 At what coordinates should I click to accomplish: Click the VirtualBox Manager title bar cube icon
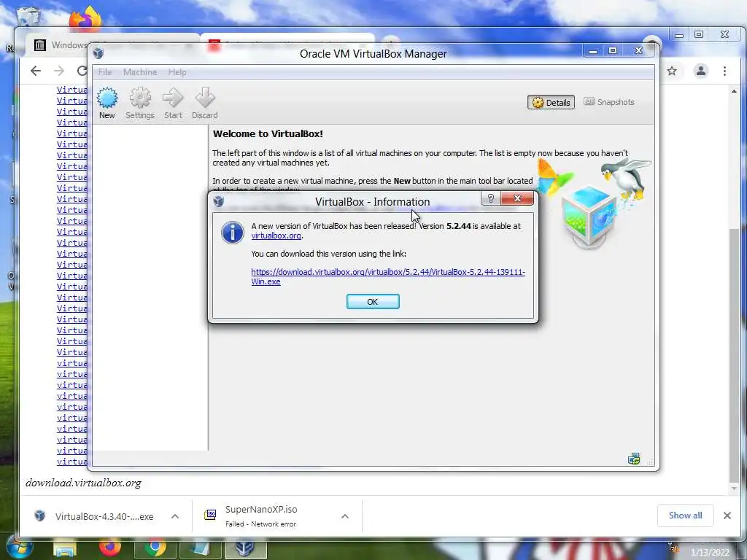coord(98,53)
